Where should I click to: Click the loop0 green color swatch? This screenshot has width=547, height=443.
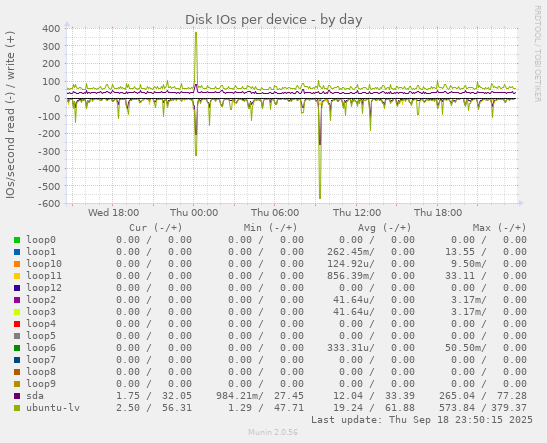coord(17,240)
